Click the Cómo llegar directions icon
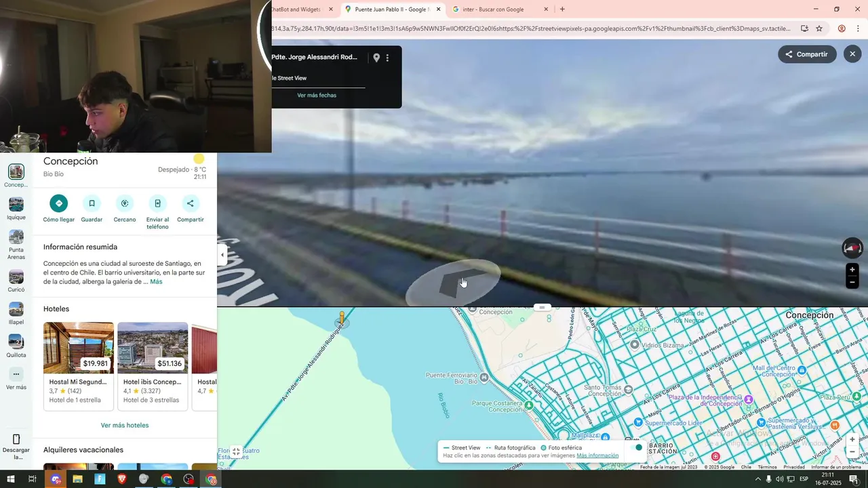 click(x=59, y=203)
